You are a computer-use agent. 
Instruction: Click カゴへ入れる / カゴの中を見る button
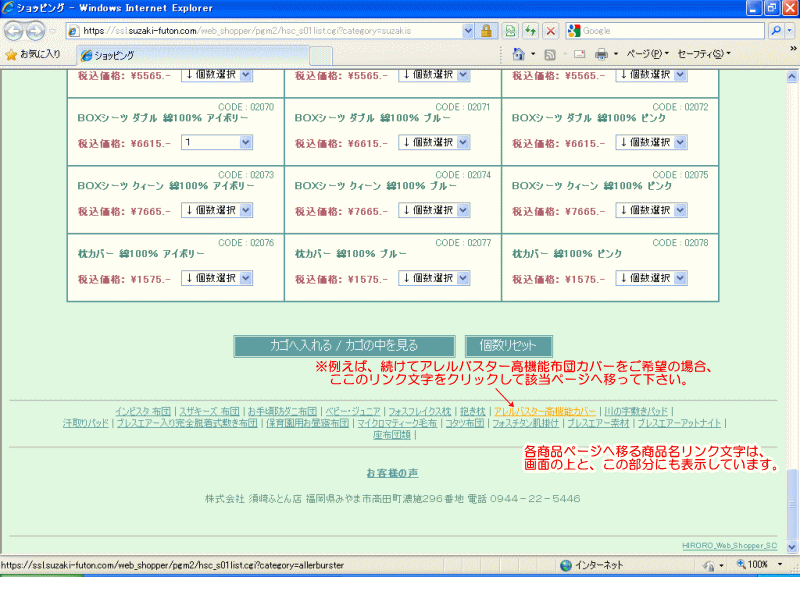coord(344,346)
